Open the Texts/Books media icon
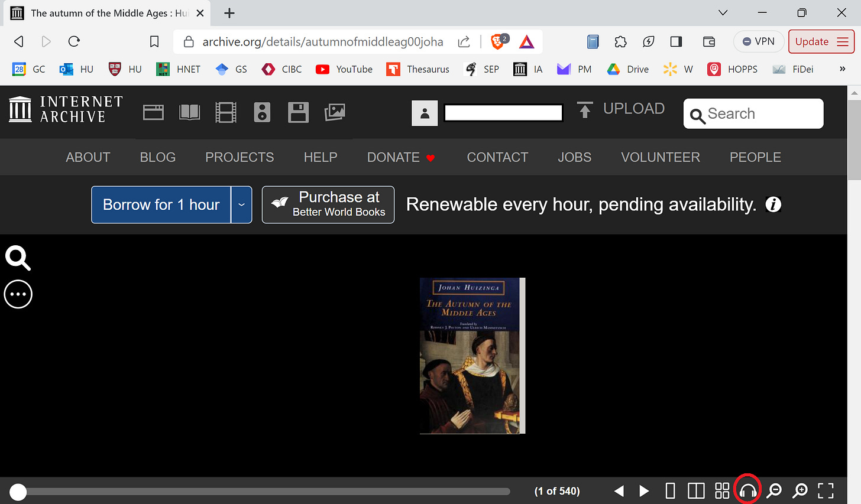Image resolution: width=861 pixels, height=504 pixels. [190, 112]
